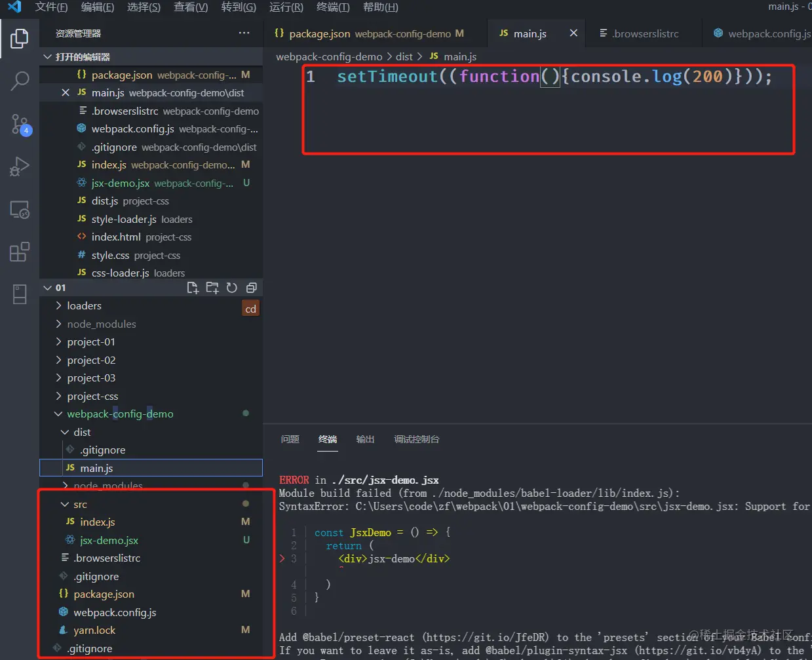812x660 pixels.
Task: Open Explorer more actions ellipsis menu
Action: [x=244, y=33]
